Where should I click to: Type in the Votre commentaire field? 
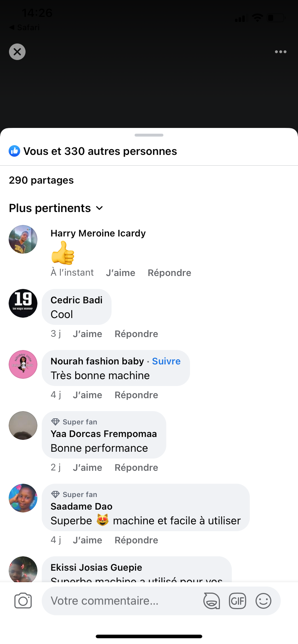(122, 601)
